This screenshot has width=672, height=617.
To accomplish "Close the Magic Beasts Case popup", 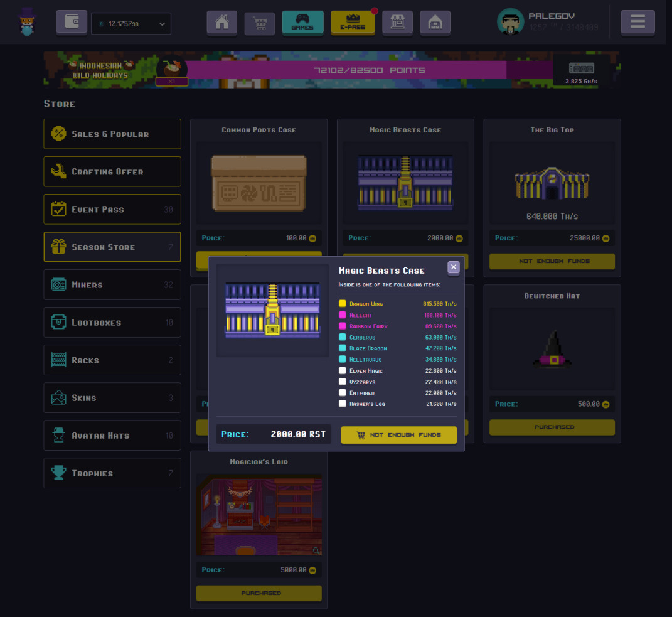I will [x=454, y=267].
